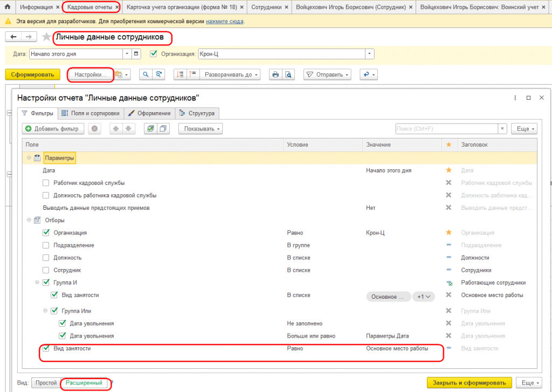Click the Сформировать button
The height and width of the screenshot is (392, 552).
tap(32, 74)
